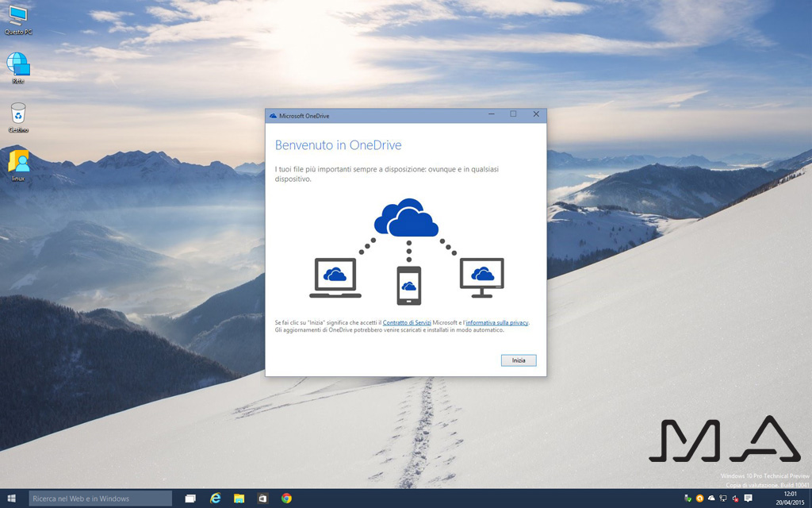The image size is (812, 508).
Task: Select the Rete desktop icon
Action: (x=18, y=67)
